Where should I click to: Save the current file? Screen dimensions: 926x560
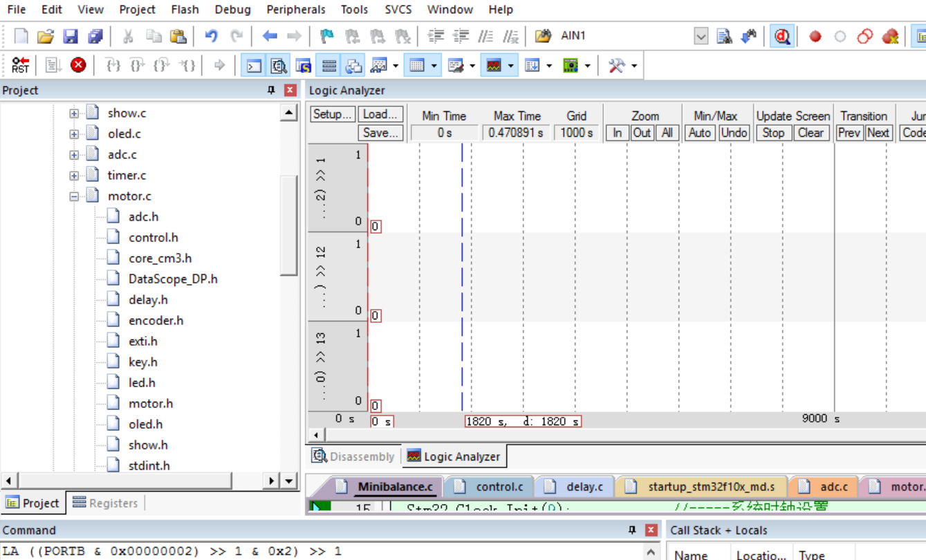(x=71, y=36)
